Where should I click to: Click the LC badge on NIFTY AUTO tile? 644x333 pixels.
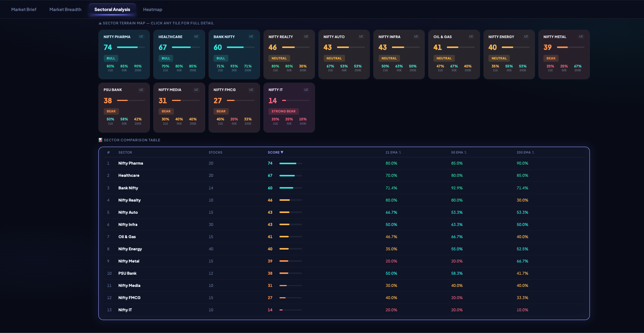(361, 37)
